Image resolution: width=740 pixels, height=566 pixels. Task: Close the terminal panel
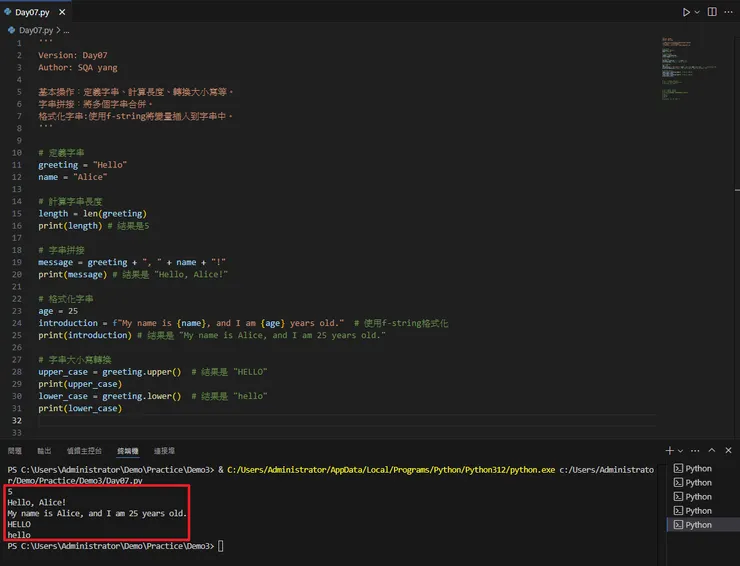click(728, 450)
